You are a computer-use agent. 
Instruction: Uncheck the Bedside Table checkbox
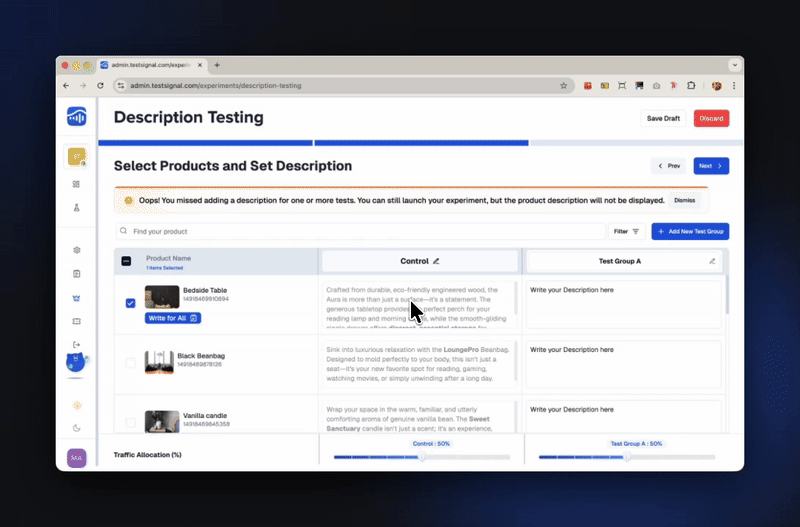pyautogui.click(x=131, y=304)
